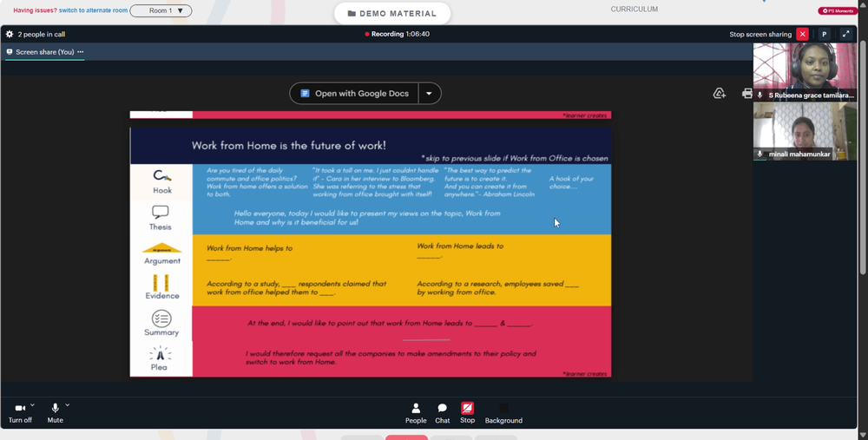
Task: Click the Plea icon on the slide
Action: pyautogui.click(x=160, y=354)
